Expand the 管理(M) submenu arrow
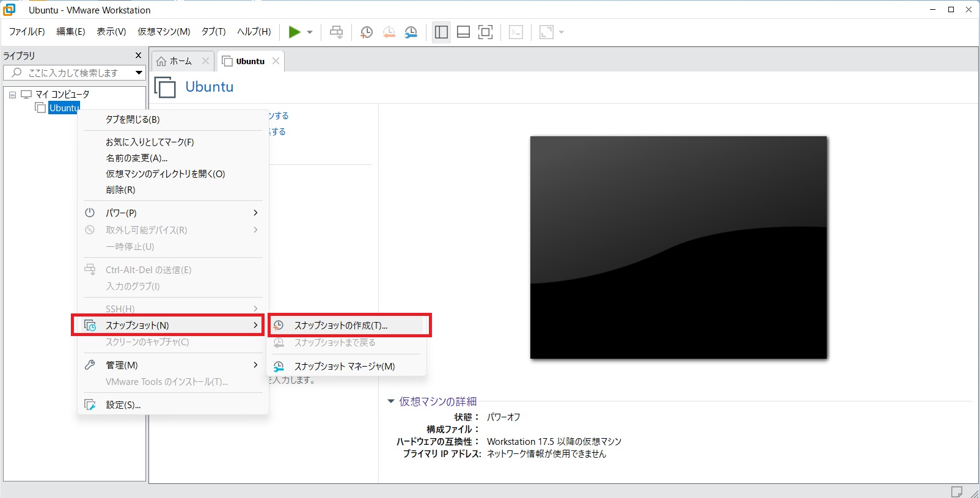 (x=255, y=365)
